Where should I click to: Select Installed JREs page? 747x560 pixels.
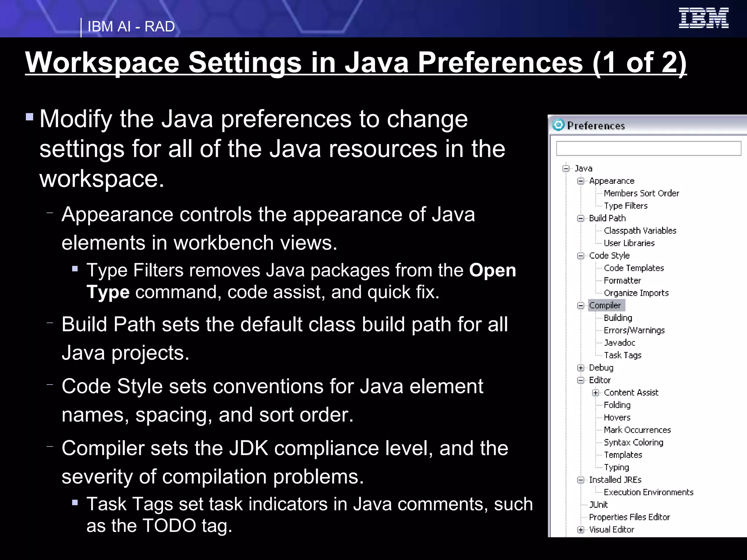tap(615, 480)
